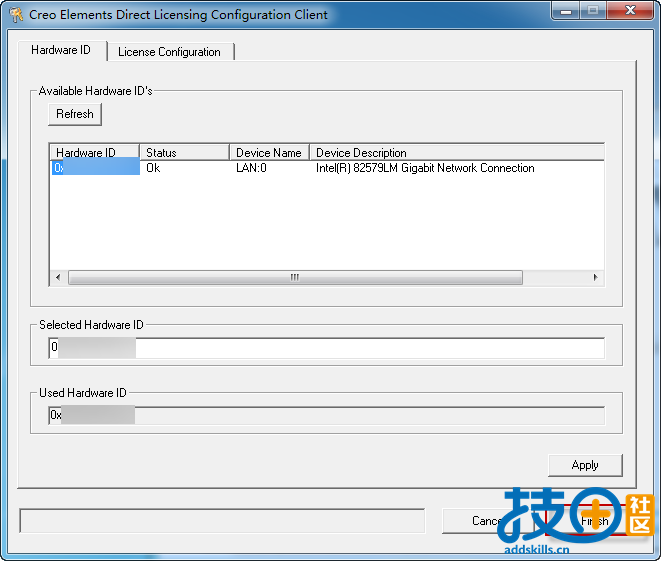The image size is (661, 561).
Task: Click the 'LAN:0' device name cell
Action: 251,168
